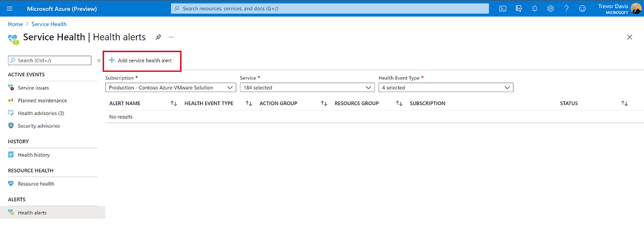Viewport: 644px width, 225px height.
Task: Sort by Status arrows
Action: (x=624, y=103)
